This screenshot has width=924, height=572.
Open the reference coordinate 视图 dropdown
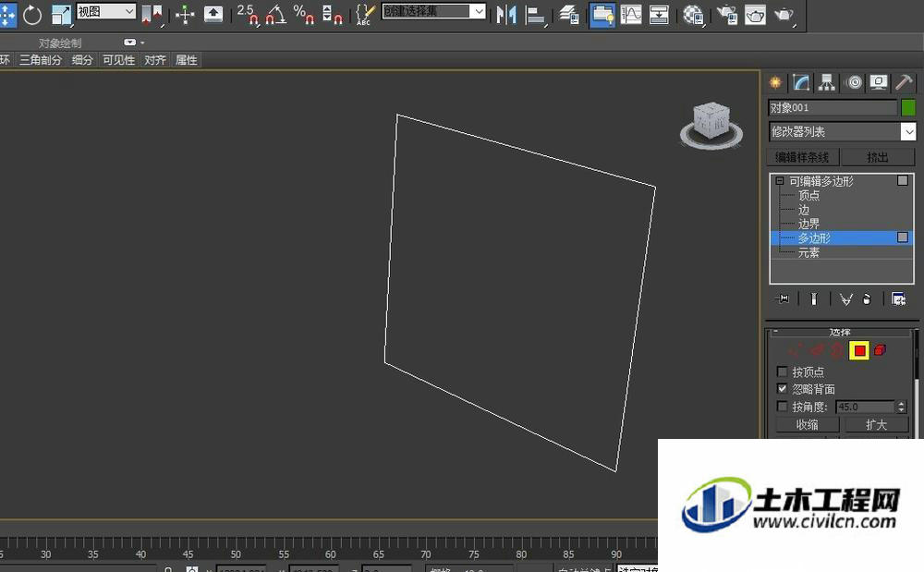coord(106,11)
